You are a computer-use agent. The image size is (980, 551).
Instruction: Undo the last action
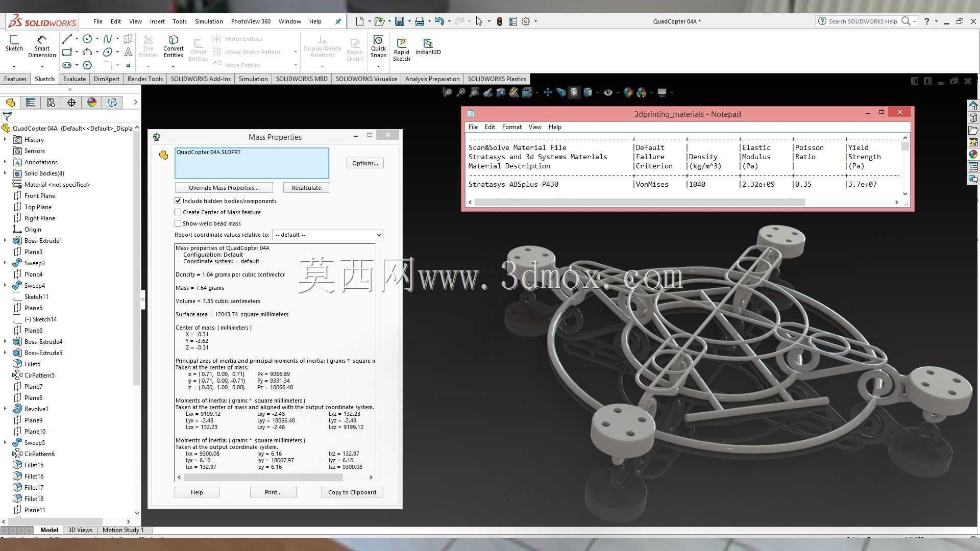pos(439,21)
